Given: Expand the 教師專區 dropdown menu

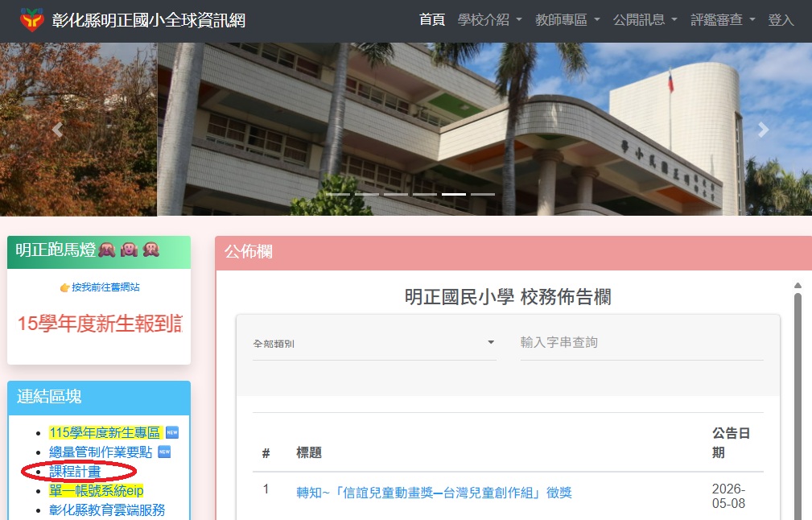Looking at the screenshot, I should tap(567, 19).
